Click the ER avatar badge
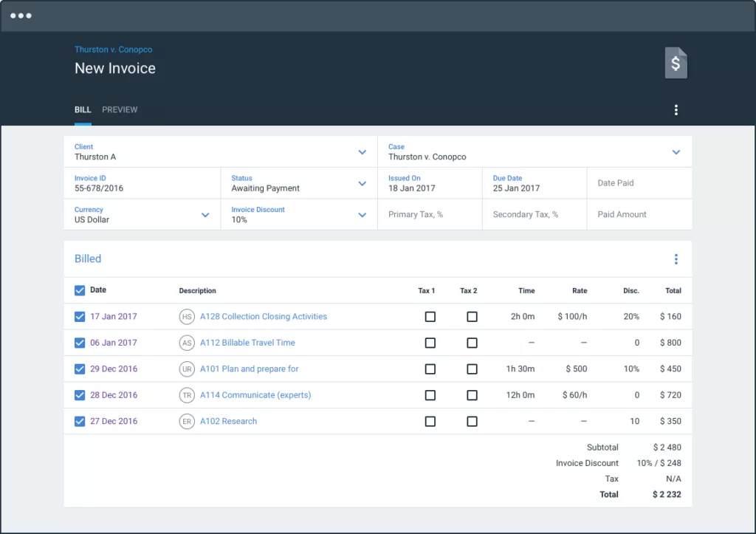This screenshot has height=534, width=756. click(x=187, y=421)
